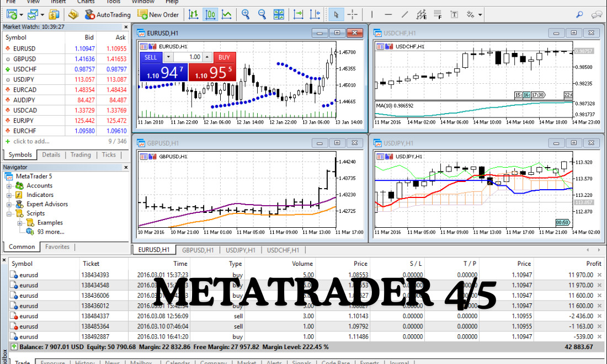Select the vertical line drawing tool
The width and height of the screenshot is (607, 364).
coord(371,15)
